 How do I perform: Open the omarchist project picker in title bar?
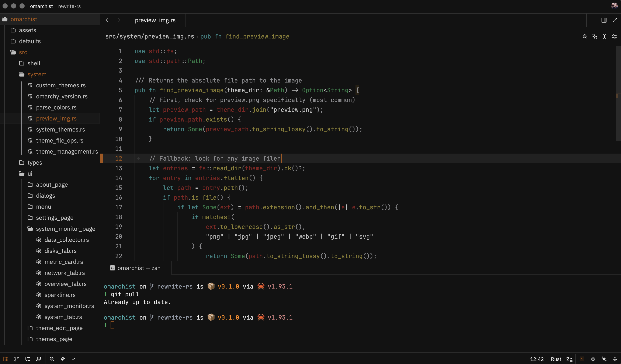pos(41,6)
